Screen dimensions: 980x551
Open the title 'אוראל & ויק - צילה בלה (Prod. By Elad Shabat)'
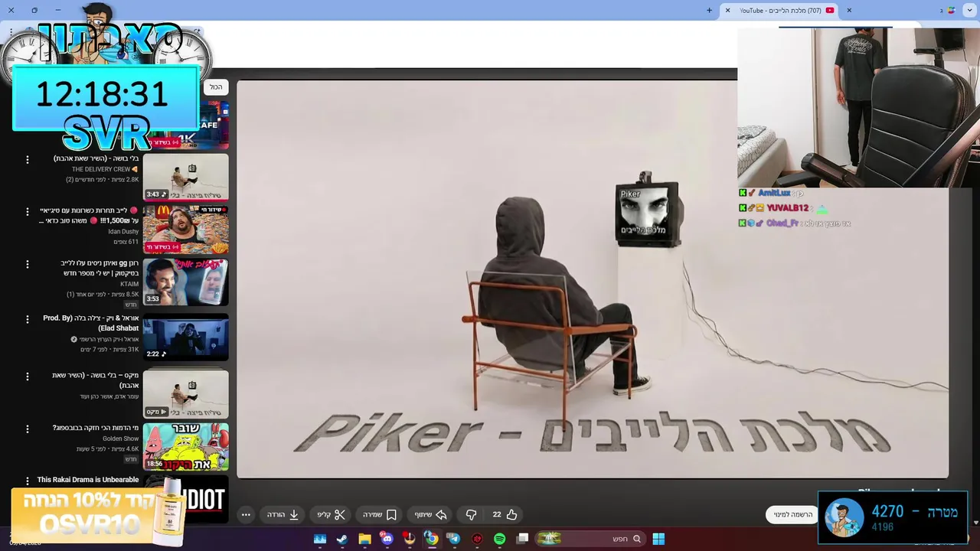[x=91, y=323]
